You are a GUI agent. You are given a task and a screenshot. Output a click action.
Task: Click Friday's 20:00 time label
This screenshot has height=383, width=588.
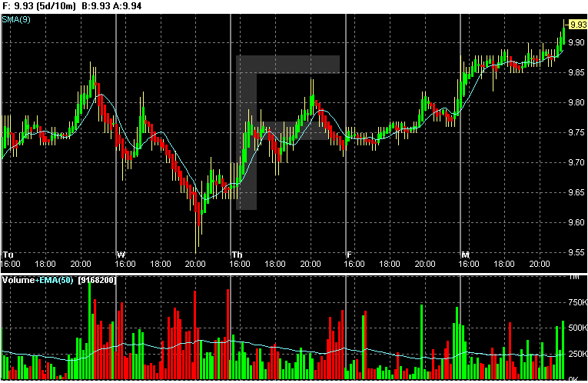click(424, 264)
